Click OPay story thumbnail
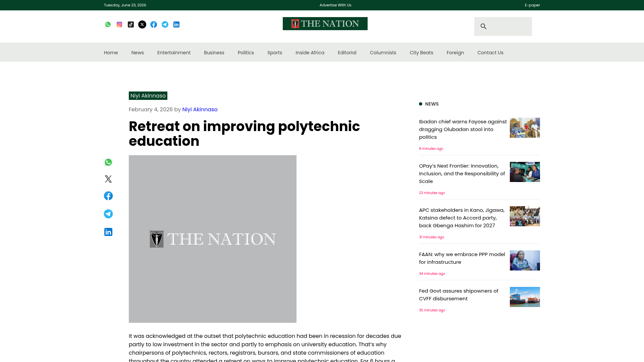The height and width of the screenshot is (362, 644). (525, 172)
